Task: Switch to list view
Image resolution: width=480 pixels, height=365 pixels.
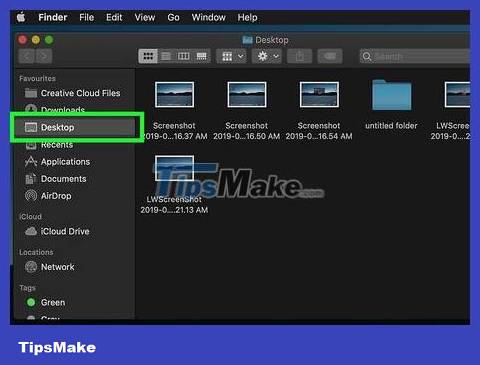Action: point(166,56)
